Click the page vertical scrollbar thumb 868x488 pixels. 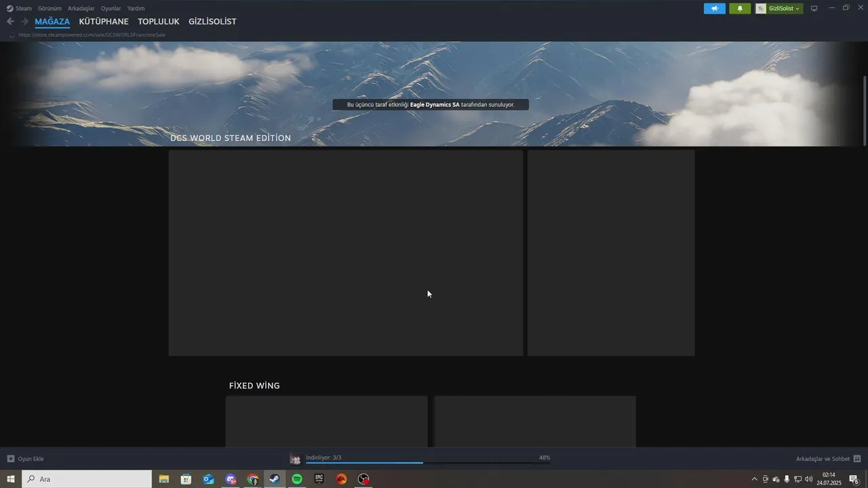pos(865,110)
